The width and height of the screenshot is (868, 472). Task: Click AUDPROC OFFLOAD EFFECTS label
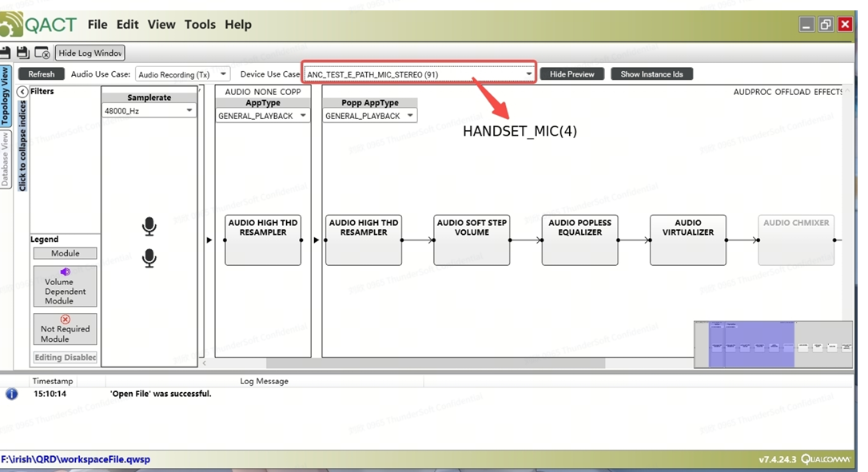pos(788,92)
